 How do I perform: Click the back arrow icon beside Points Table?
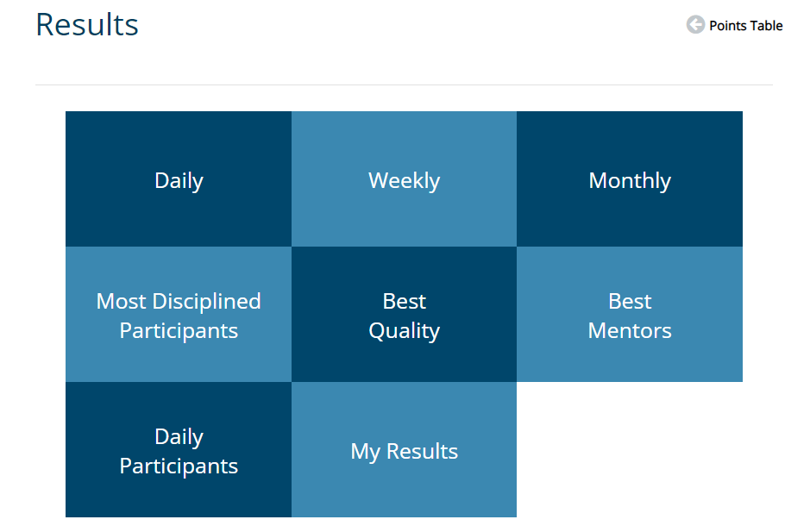coord(695,24)
